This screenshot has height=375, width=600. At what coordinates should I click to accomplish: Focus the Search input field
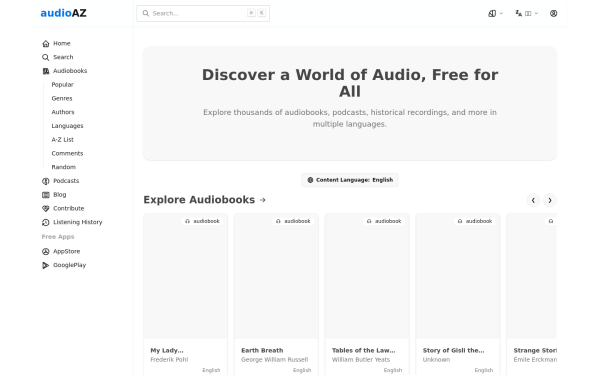pyautogui.click(x=203, y=13)
